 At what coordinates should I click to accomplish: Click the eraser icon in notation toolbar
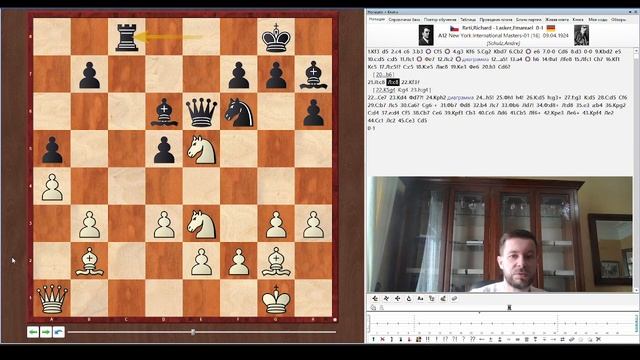[454, 298]
